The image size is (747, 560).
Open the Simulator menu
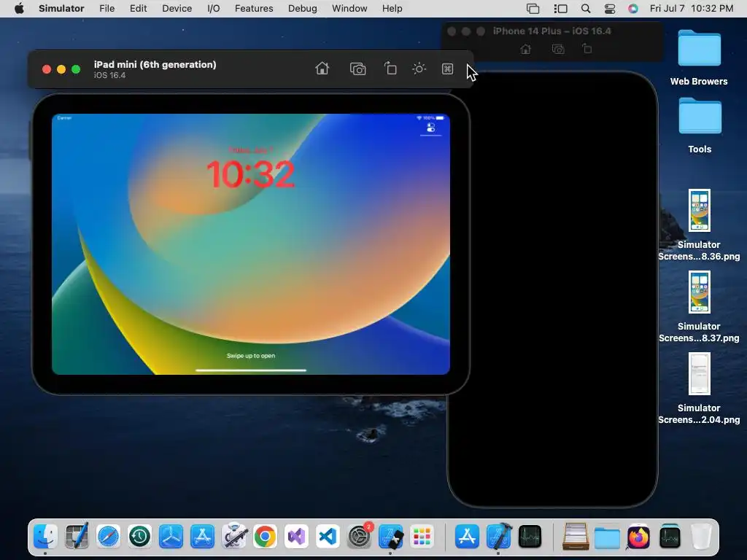pyautogui.click(x=61, y=8)
